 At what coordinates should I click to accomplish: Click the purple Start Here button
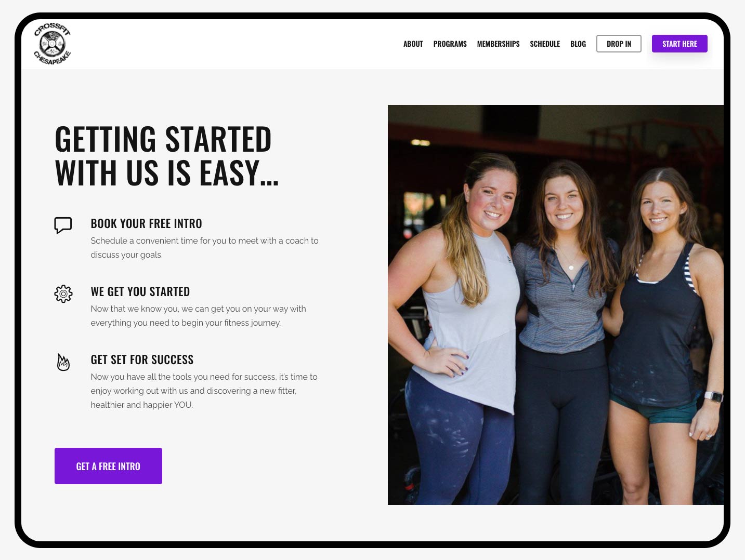tap(679, 44)
